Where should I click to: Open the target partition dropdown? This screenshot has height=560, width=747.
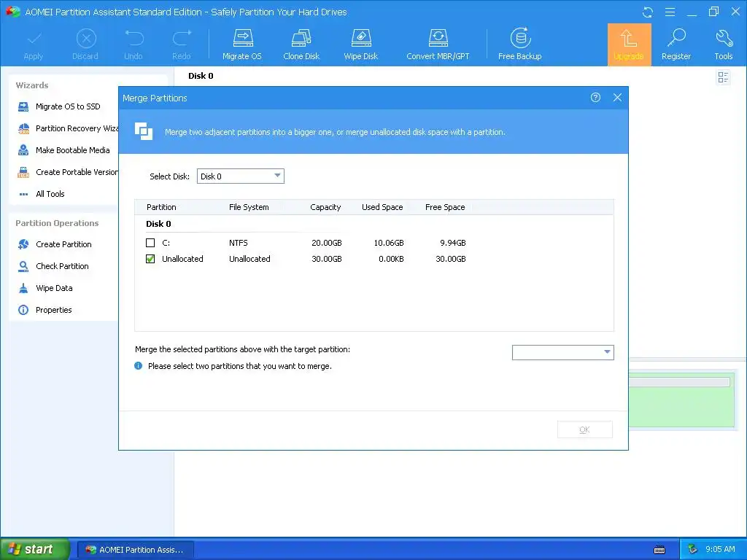(x=563, y=352)
